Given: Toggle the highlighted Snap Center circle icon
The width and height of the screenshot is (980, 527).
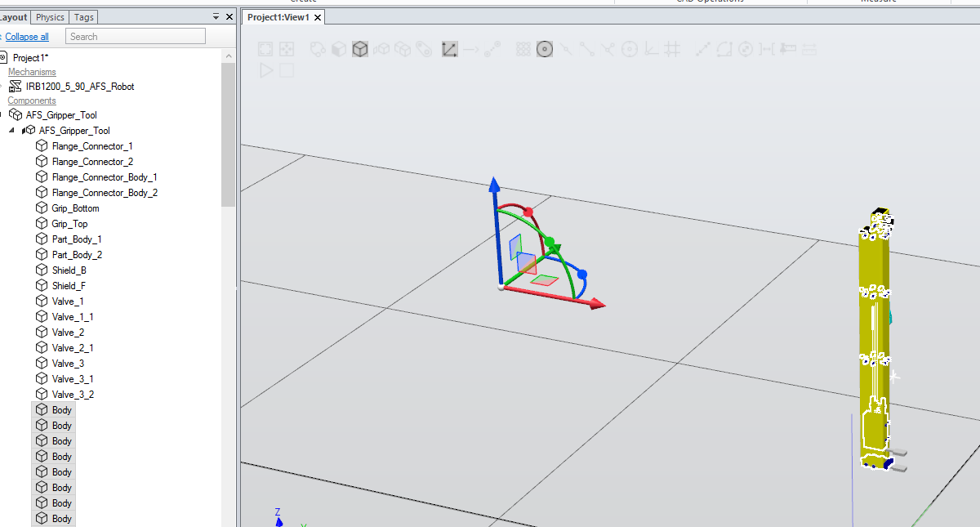Looking at the screenshot, I should (x=545, y=50).
